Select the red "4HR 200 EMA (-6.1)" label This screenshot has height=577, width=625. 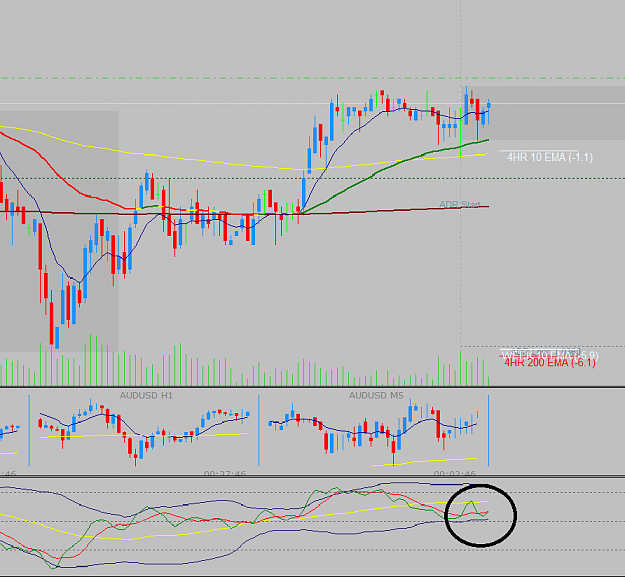point(550,363)
